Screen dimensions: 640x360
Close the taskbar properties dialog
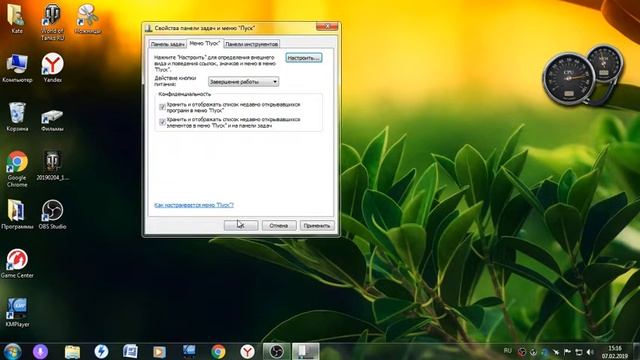coord(327,27)
